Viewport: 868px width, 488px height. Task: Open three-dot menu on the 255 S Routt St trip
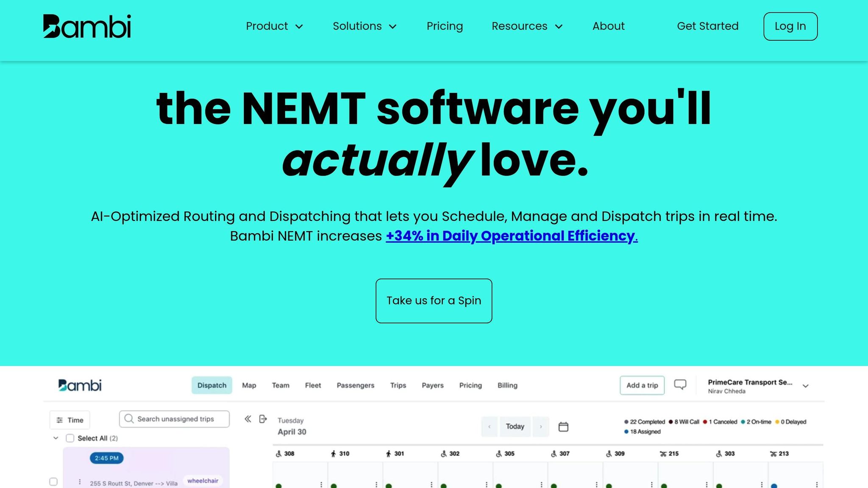(80, 482)
